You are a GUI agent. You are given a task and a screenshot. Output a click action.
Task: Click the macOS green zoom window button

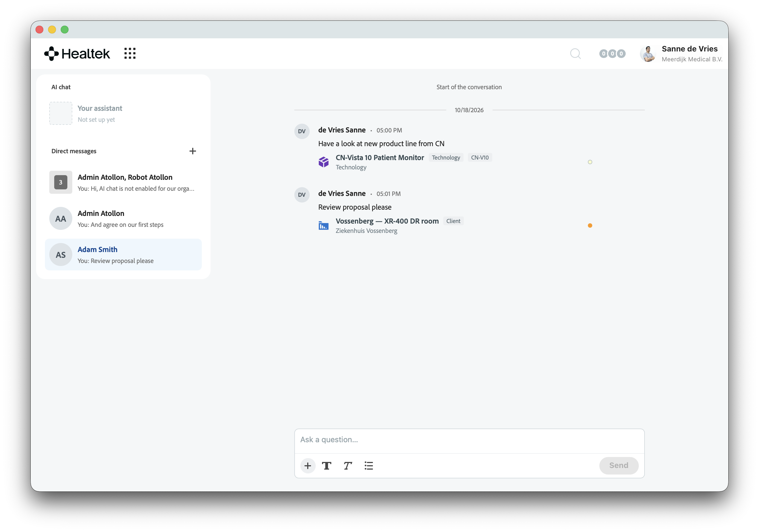click(65, 30)
